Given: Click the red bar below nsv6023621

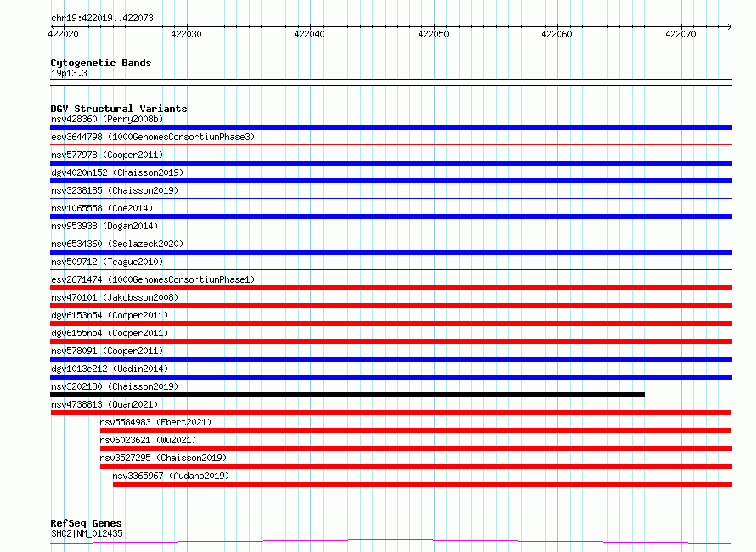Looking at the screenshot, I should coord(416,448).
